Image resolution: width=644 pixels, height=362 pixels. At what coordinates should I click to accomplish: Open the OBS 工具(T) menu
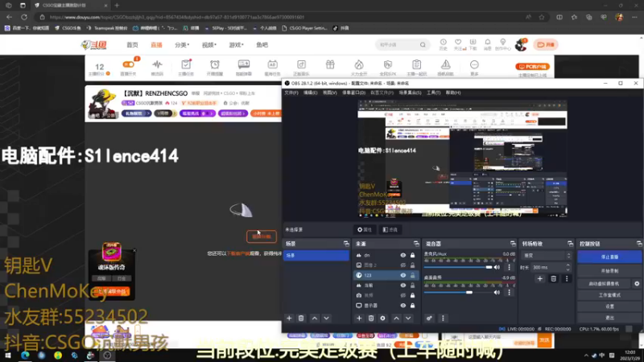pos(433,93)
